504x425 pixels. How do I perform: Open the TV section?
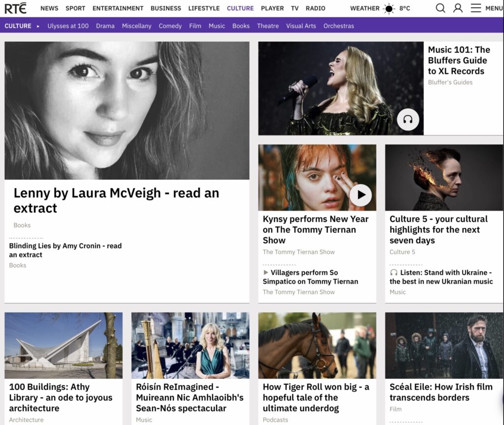(295, 8)
